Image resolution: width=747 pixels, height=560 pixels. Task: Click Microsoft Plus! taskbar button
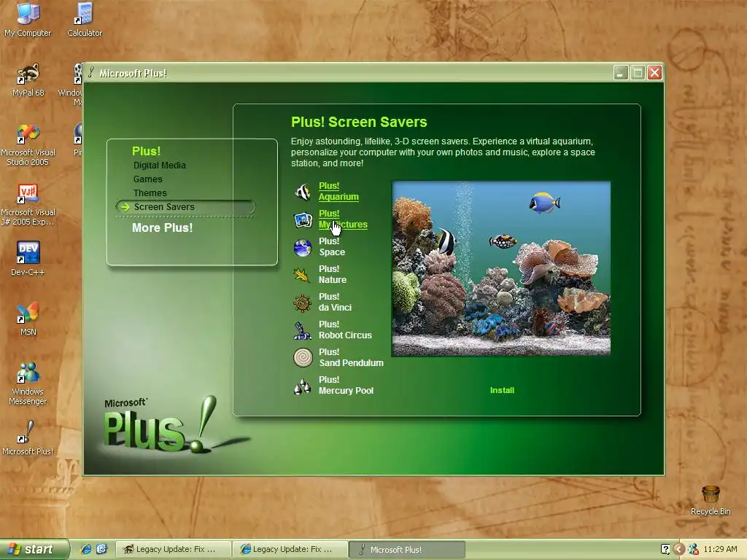pyautogui.click(x=407, y=550)
